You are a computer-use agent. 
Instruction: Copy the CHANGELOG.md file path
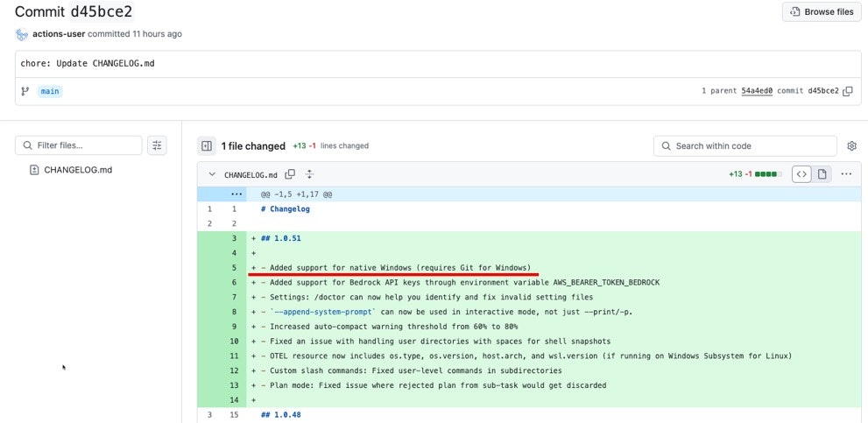pos(290,174)
